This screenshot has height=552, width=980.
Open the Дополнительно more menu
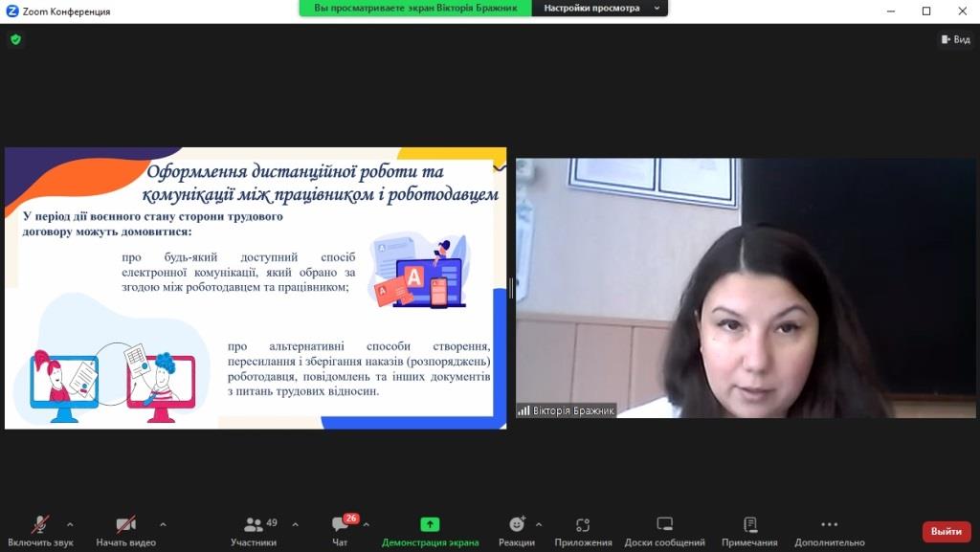point(830,531)
